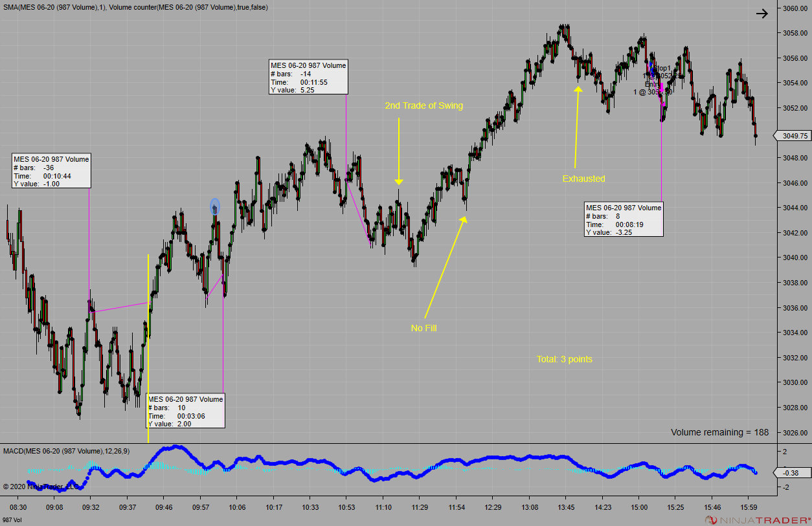Select ruler box with Y value 2.00

[185, 411]
